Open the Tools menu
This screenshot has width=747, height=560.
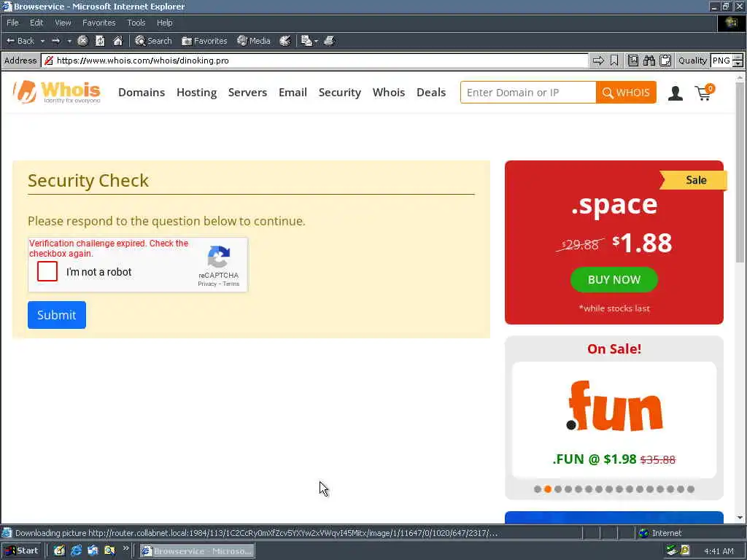[x=136, y=23]
